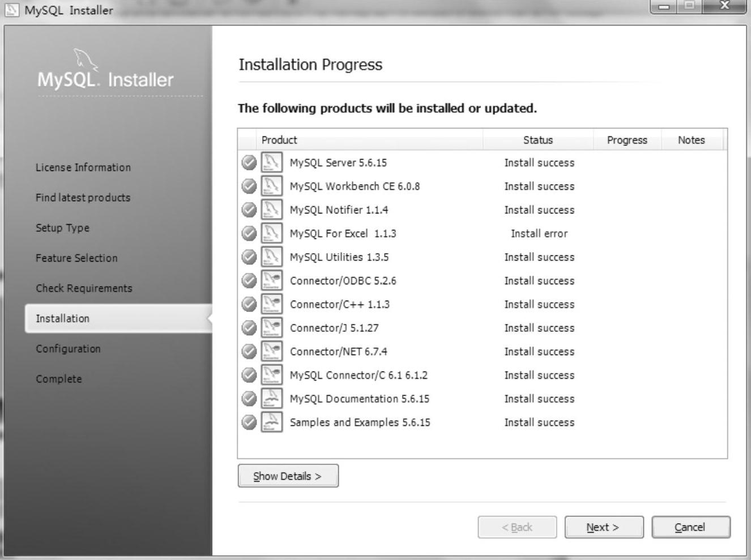This screenshot has height=560, width=751.
Task: Click the MySQL Utilities 1.3.5 product icon
Action: 271,257
